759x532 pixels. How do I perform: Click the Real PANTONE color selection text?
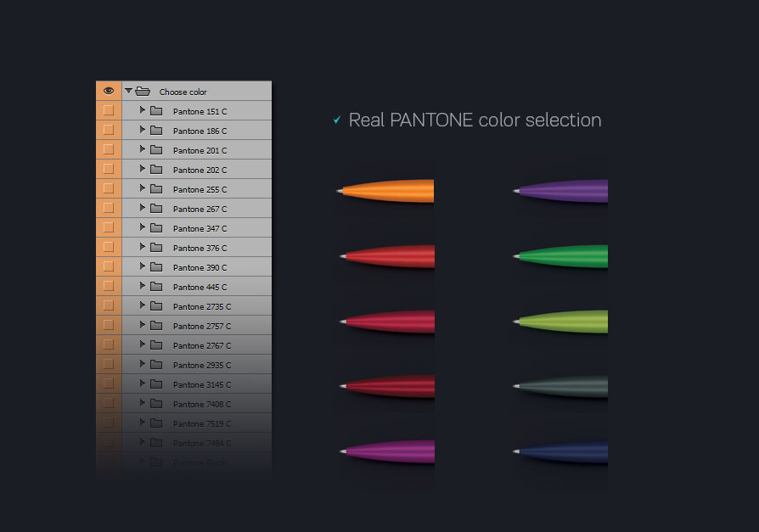coord(475,120)
